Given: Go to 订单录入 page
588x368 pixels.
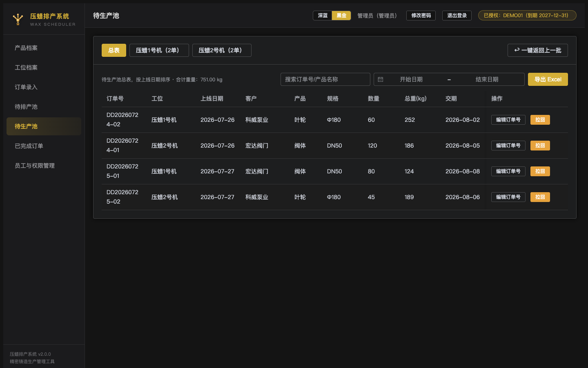Looking at the screenshot, I should coord(44,87).
